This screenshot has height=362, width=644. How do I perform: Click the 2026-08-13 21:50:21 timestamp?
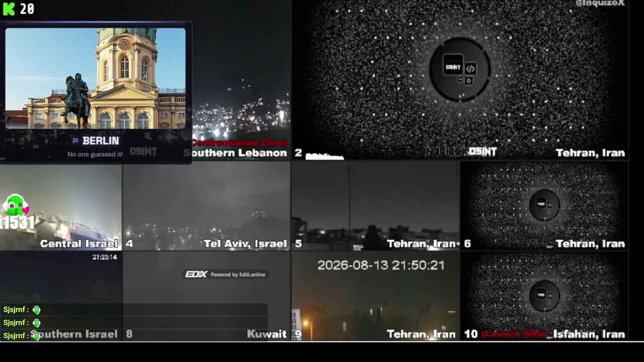[x=381, y=265]
